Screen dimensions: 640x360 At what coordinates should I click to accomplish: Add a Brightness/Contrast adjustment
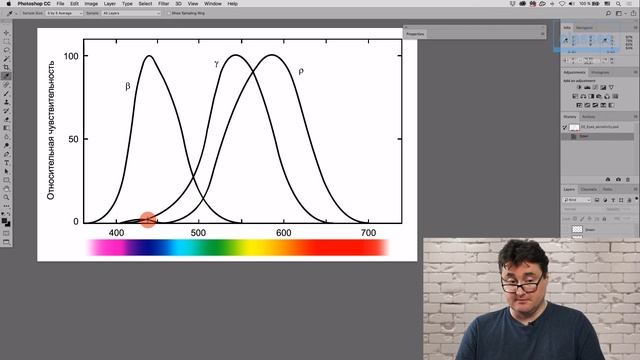tap(579, 87)
